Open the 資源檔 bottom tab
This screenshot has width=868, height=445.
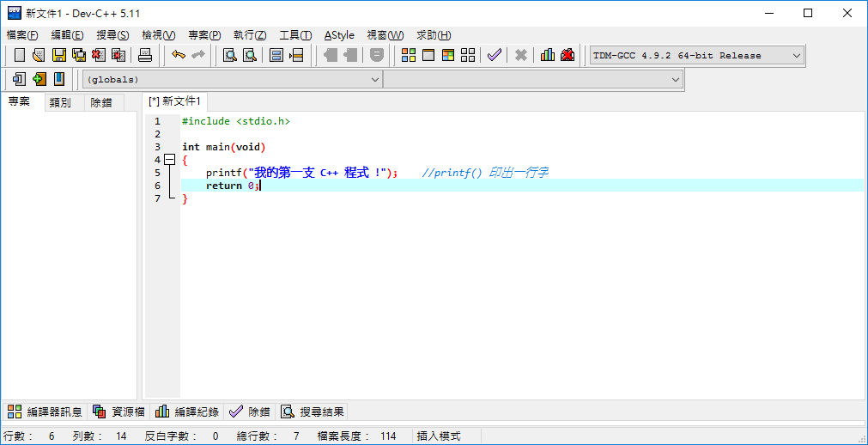119,411
